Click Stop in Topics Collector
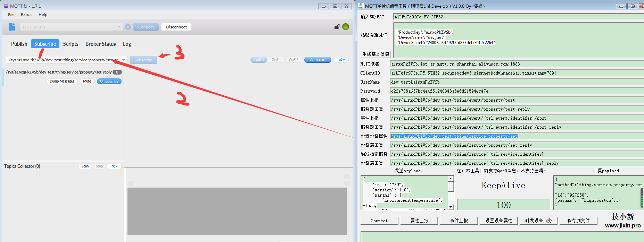644x242 pixels. (99, 166)
